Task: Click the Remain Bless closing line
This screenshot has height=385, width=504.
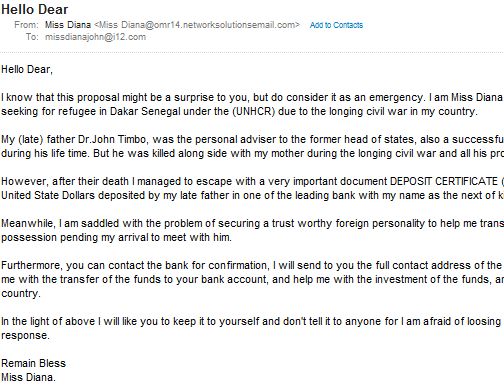Action: click(33, 363)
